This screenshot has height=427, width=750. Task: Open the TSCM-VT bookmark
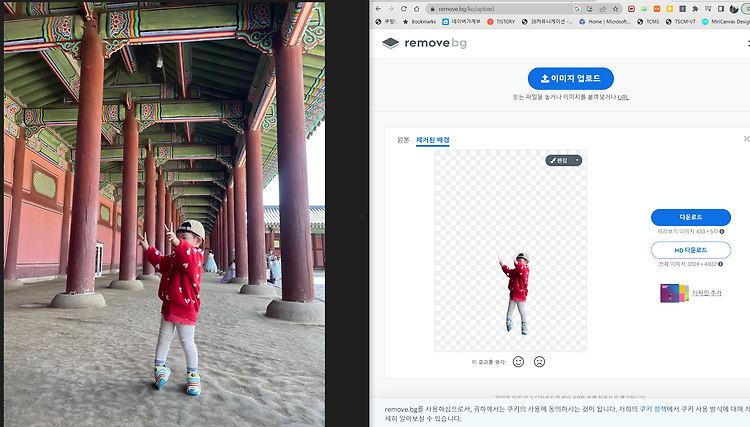coord(681,22)
